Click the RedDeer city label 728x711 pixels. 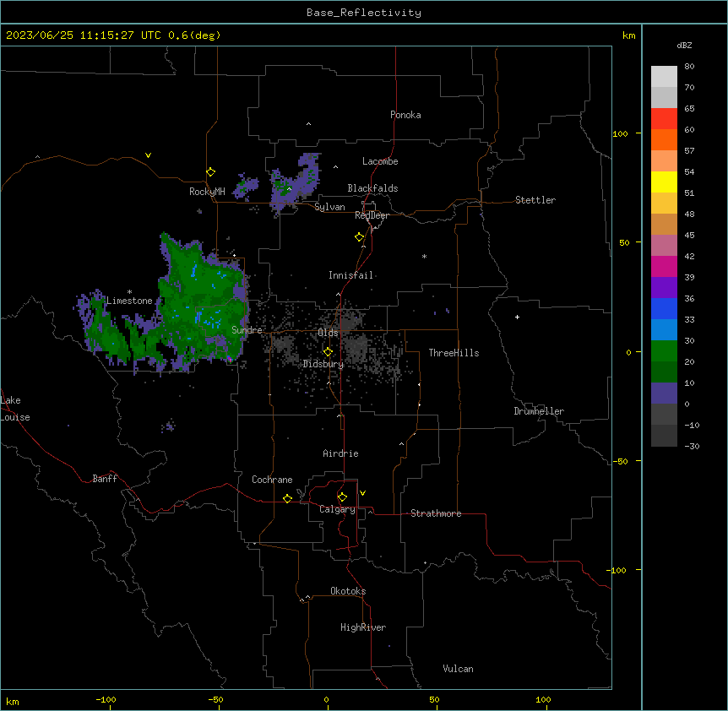(372, 215)
